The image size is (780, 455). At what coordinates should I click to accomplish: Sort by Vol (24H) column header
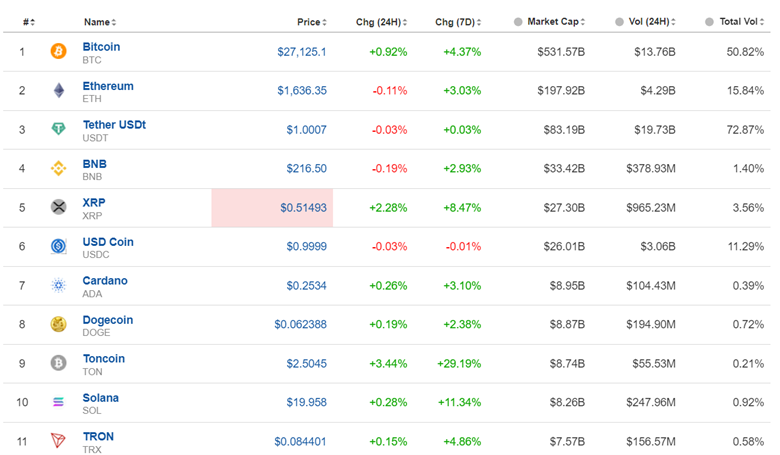pos(652,22)
